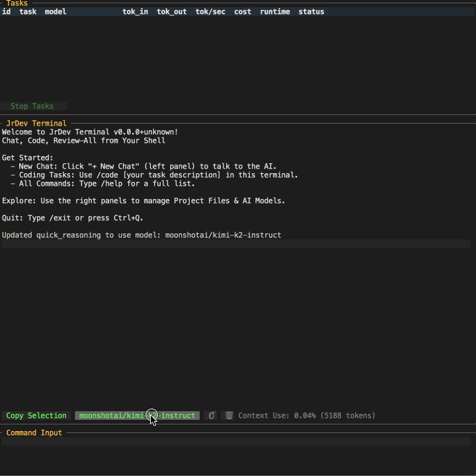
Task: Click the 'Updated quick_reasoning to use model' line
Action: [x=141, y=235]
